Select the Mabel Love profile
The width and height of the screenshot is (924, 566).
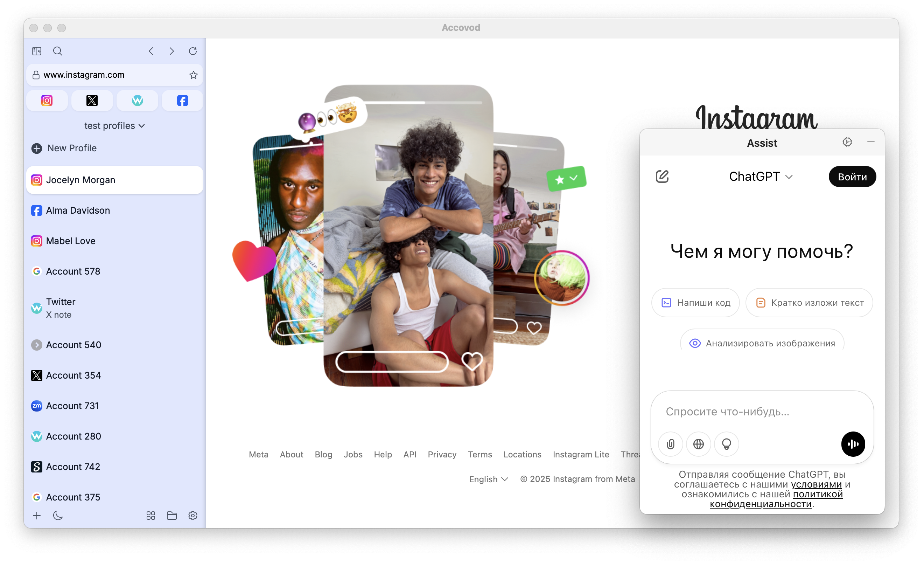[x=115, y=241]
